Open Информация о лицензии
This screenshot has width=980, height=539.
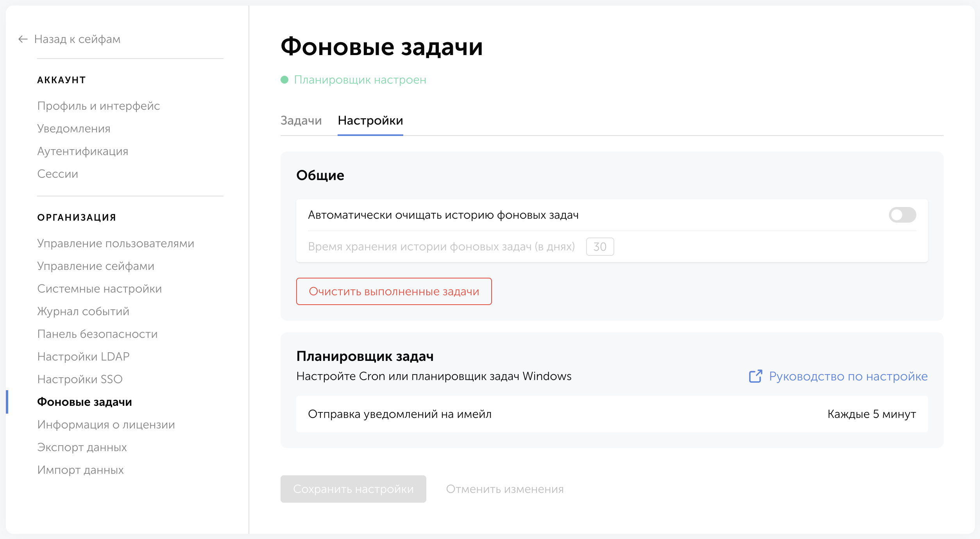click(106, 425)
